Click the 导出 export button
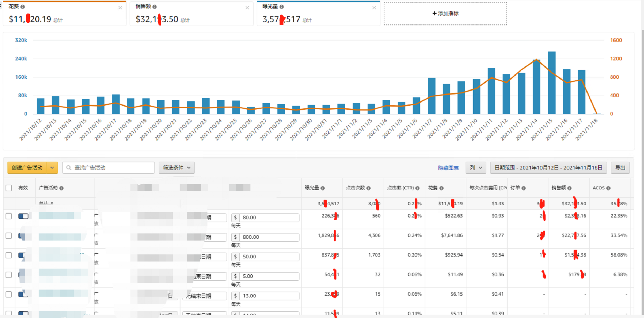The width and height of the screenshot is (644, 318). point(620,168)
